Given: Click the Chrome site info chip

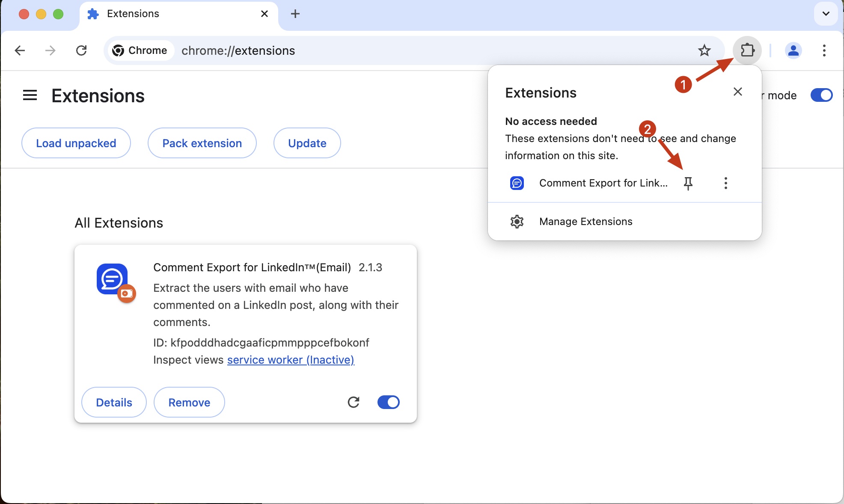Looking at the screenshot, I should coord(140,50).
